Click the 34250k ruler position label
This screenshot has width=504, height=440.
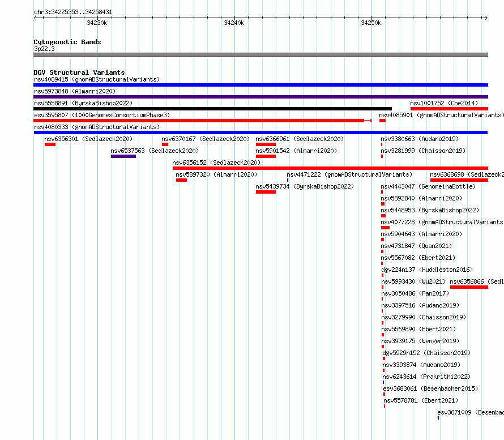371,23
